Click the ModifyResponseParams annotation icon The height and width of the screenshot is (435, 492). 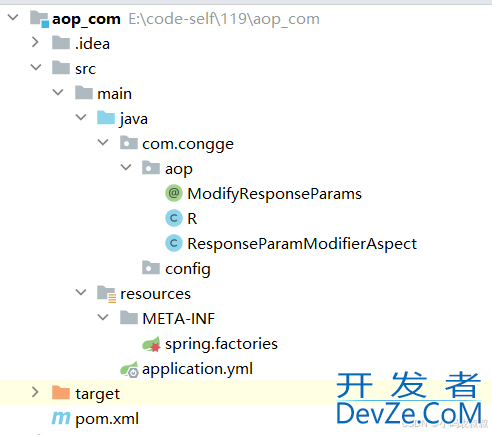174,193
